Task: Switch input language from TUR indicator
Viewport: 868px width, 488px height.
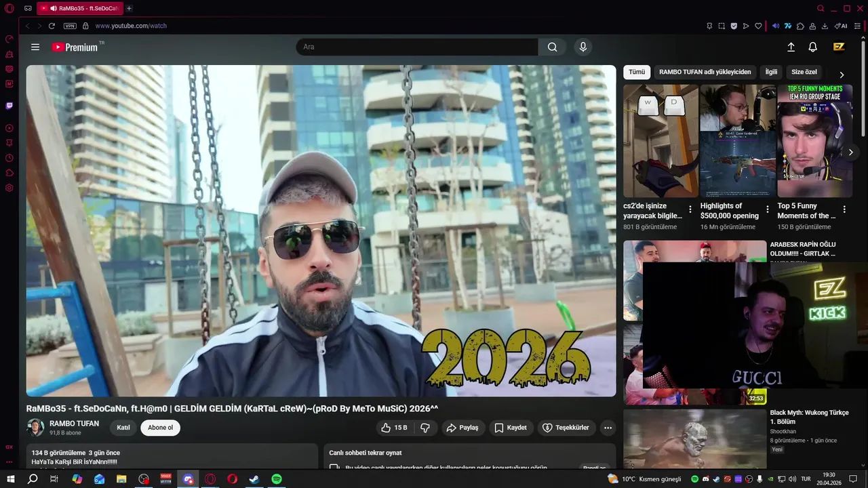Action: 806,479
